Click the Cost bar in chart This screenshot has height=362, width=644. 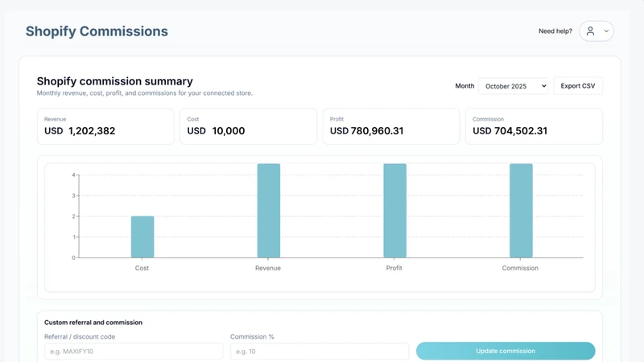pyautogui.click(x=142, y=237)
